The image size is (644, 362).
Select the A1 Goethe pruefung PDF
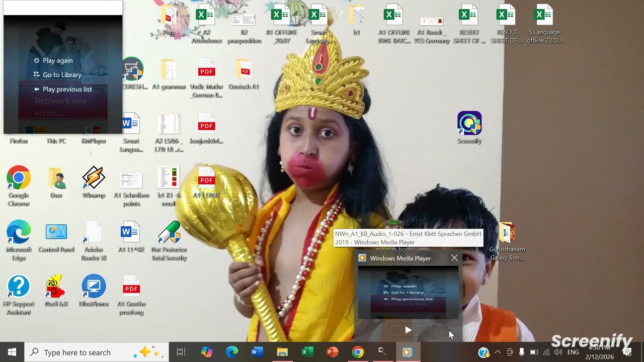(x=131, y=295)
